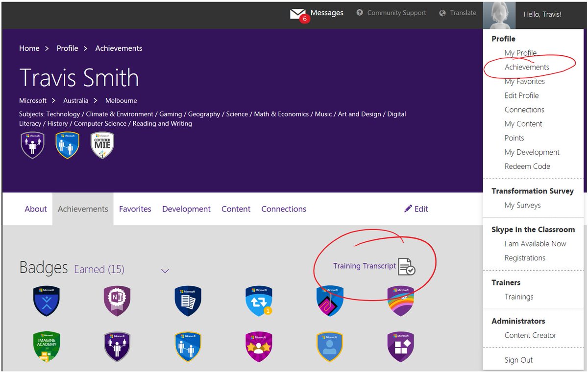This screenshot has height=372, width=588.
Task: Select the purple rainbow badge
Action: 401,301
